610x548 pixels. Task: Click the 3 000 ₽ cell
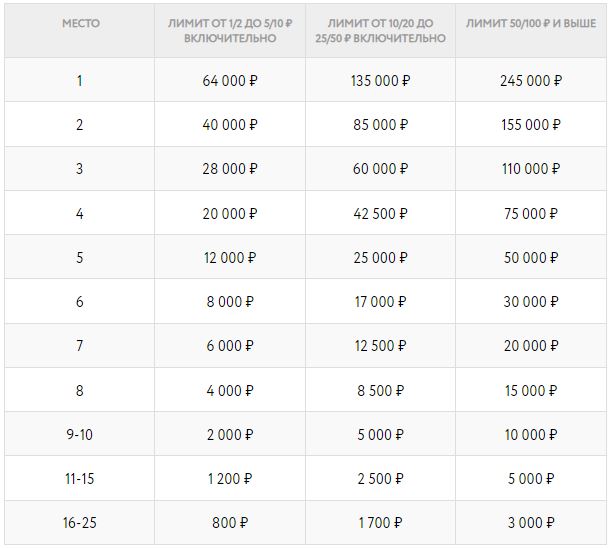point(530,522)
